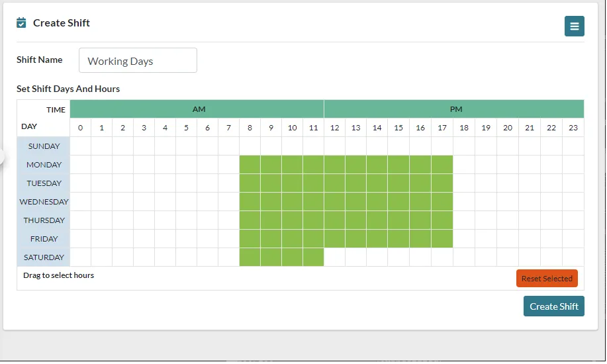Viewport: 607px width, 364px height.
Task: Open the hamburger menu icon
Action: pos(574,26)
